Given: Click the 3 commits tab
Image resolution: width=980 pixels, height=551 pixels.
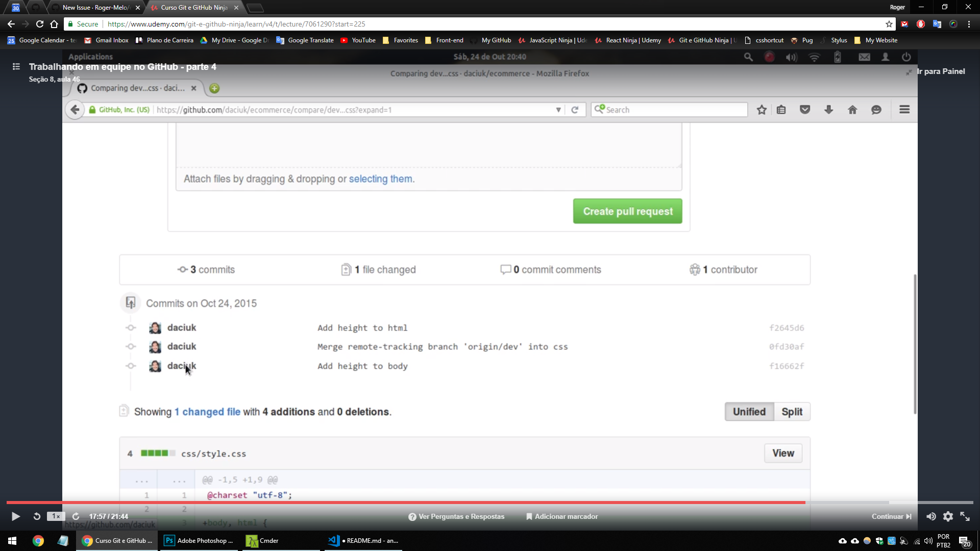Looking at the screenshot, I should (206, 269).
